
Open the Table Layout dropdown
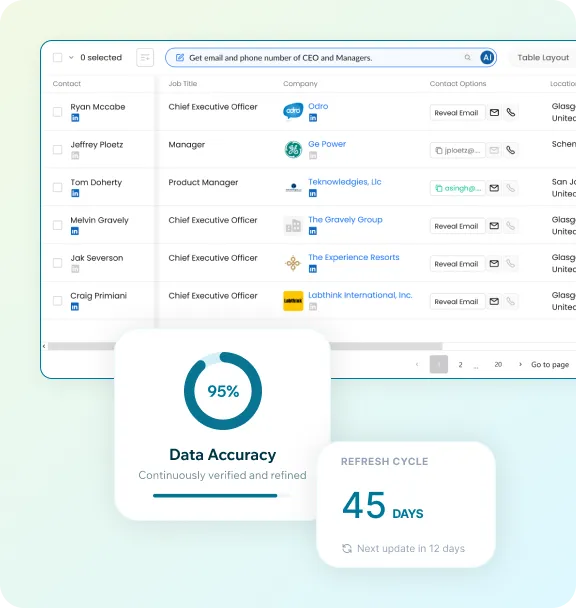(x=543, y=57)
